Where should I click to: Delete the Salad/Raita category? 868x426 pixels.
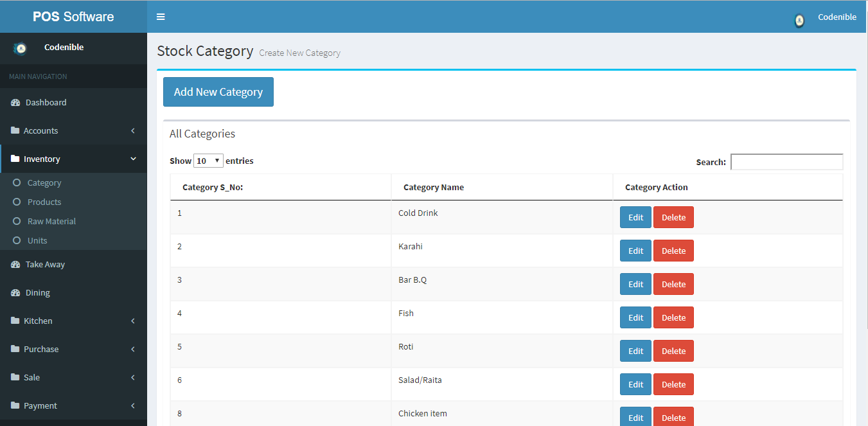[673, 384]
